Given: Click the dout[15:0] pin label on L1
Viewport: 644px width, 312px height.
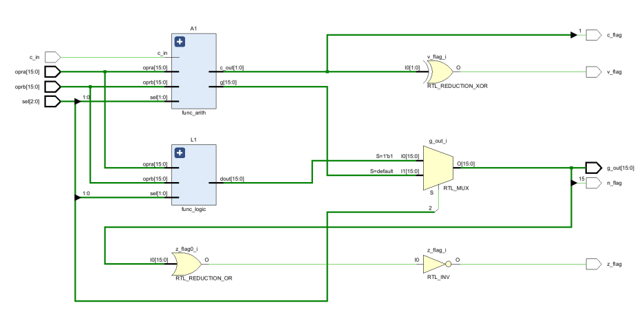Looking at the screenshot, I should [232, 179].
